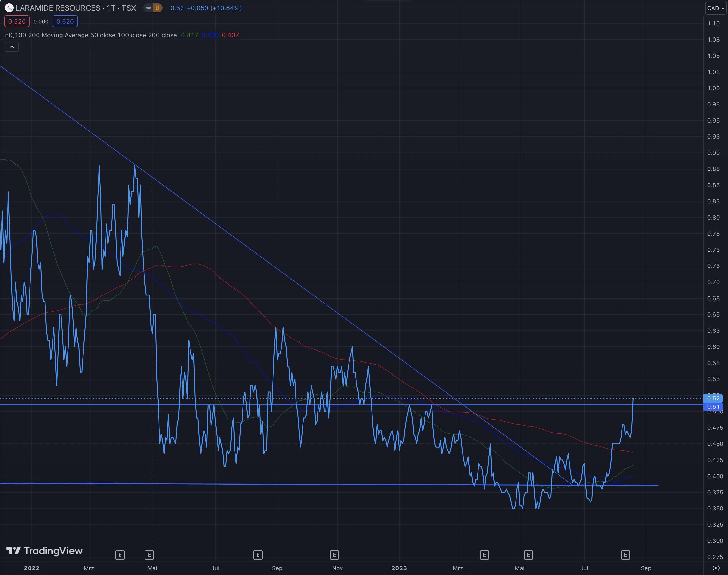Open the chart settings hexagon gear icon

[x=716, y=568]
